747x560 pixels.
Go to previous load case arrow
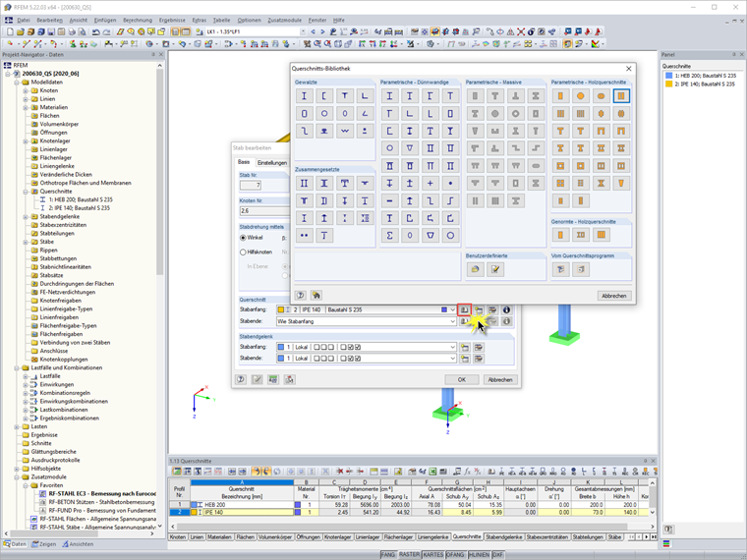click(313, 31)
